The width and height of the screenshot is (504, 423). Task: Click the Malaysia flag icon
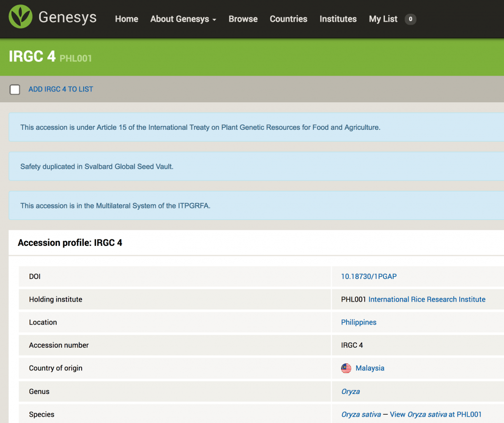coord(346,368)
